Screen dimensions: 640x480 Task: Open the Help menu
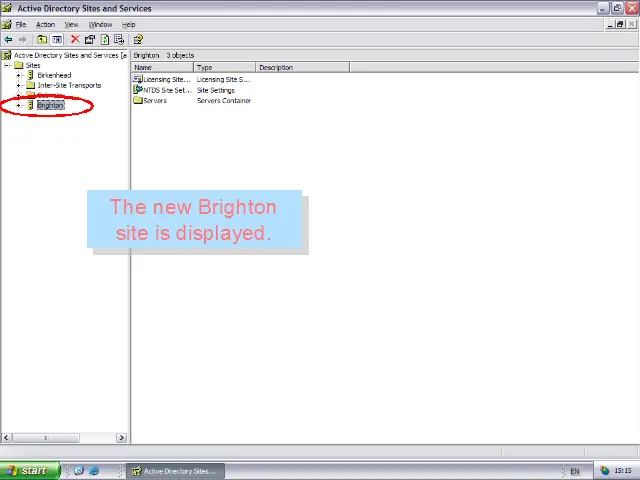(129, 24)
